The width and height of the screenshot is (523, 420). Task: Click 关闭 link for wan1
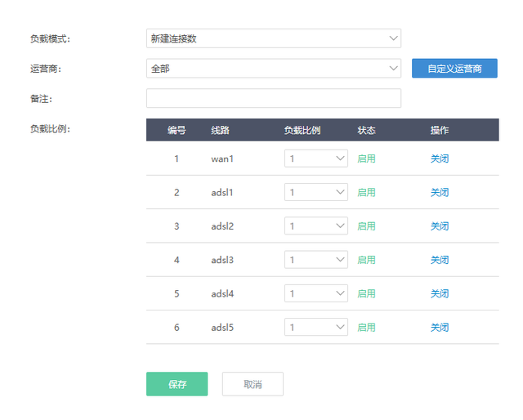point(440,159)
